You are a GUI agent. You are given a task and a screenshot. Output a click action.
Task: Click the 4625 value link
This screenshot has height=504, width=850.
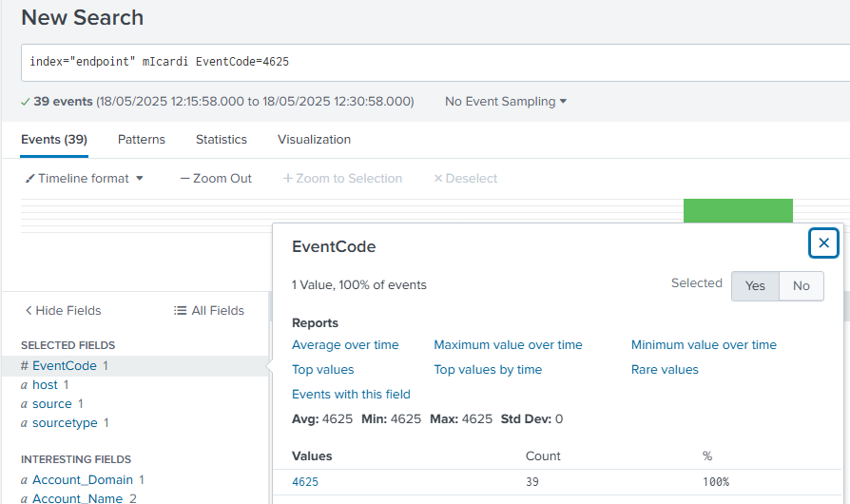[305, 482]
